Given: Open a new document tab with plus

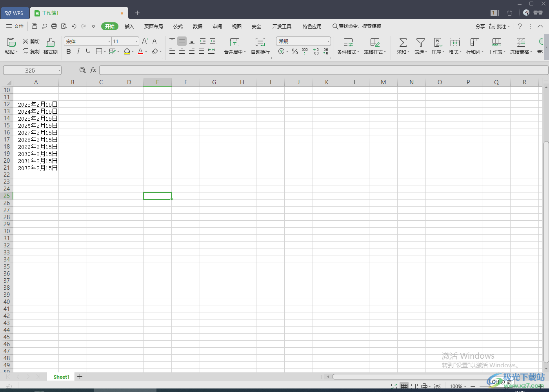Looking at the screenshot, I should click(x=137, y=13).
